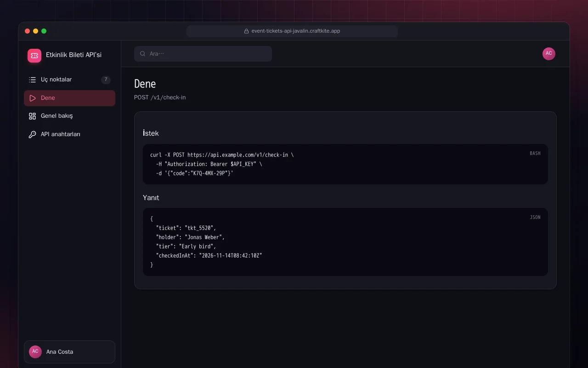The height and width of the screenshot is (368, 588).
Task: Click the Ara search field
Action: coord(203,54)
